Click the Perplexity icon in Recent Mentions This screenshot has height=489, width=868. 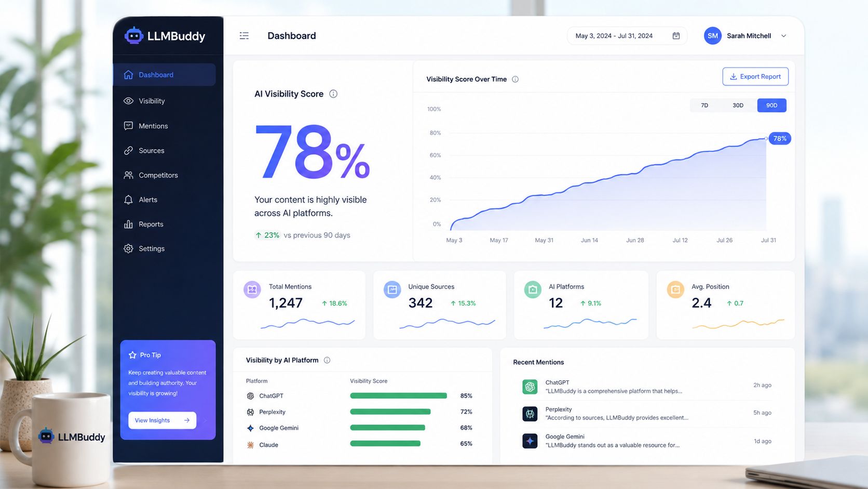click(x=530, y=414)
